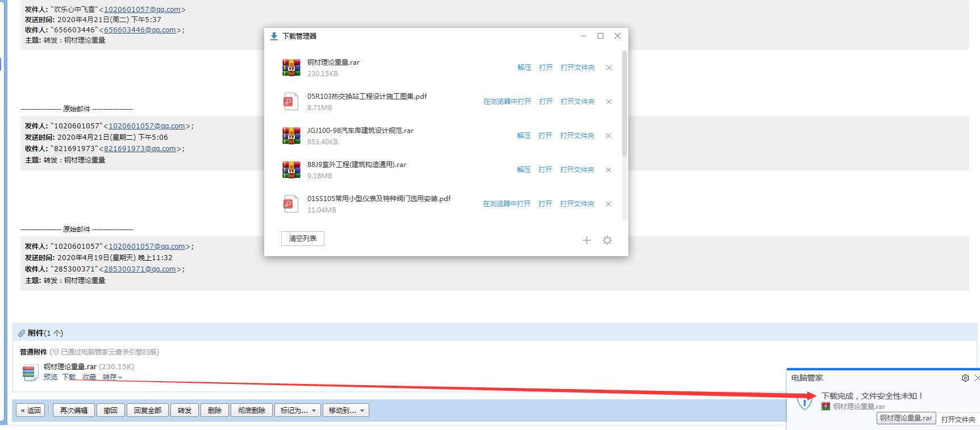Close the 下载管理器 window

tap(618, 36)
